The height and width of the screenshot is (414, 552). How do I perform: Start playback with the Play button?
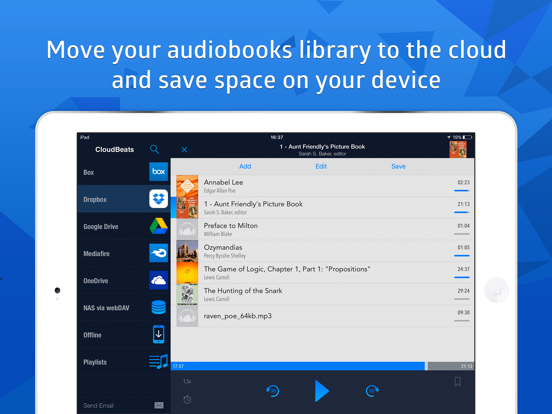click(x=322, y=391)
